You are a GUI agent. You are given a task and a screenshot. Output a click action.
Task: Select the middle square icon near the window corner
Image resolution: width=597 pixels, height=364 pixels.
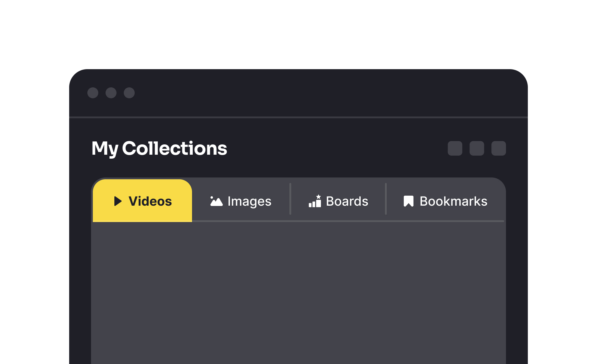[476, 149]
